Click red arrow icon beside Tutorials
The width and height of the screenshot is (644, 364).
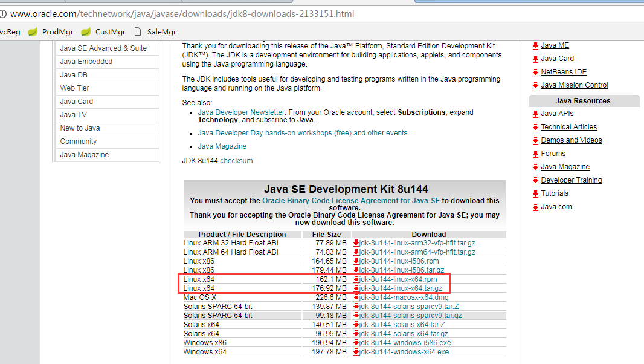[535, 193]
